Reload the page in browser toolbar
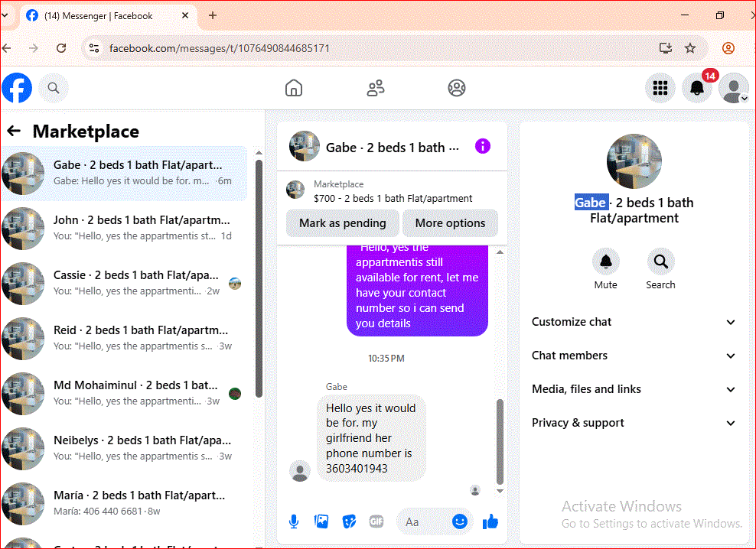 61,48
